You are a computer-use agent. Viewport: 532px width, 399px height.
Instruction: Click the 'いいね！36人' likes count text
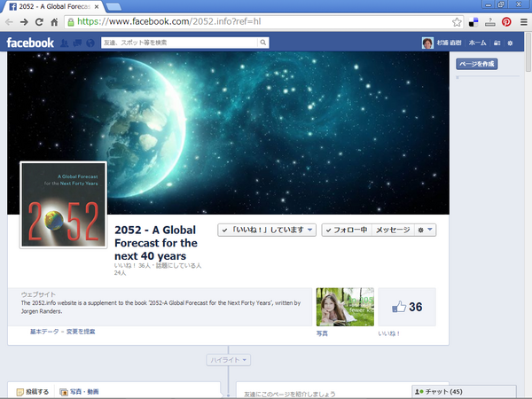[132, 266]
